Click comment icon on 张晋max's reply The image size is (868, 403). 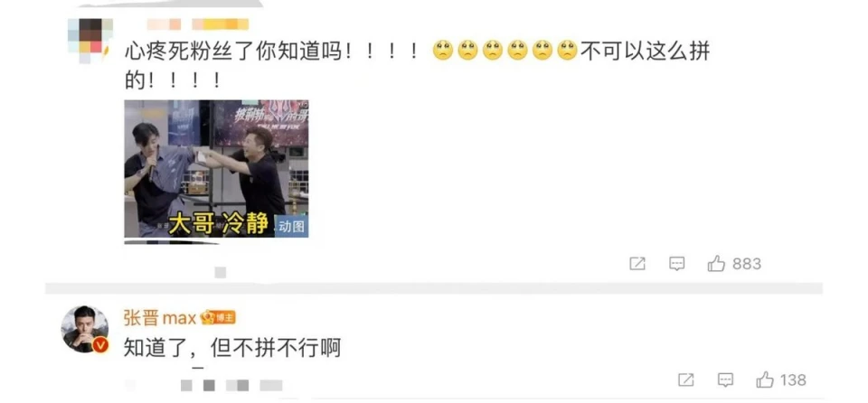pos(725,380)
